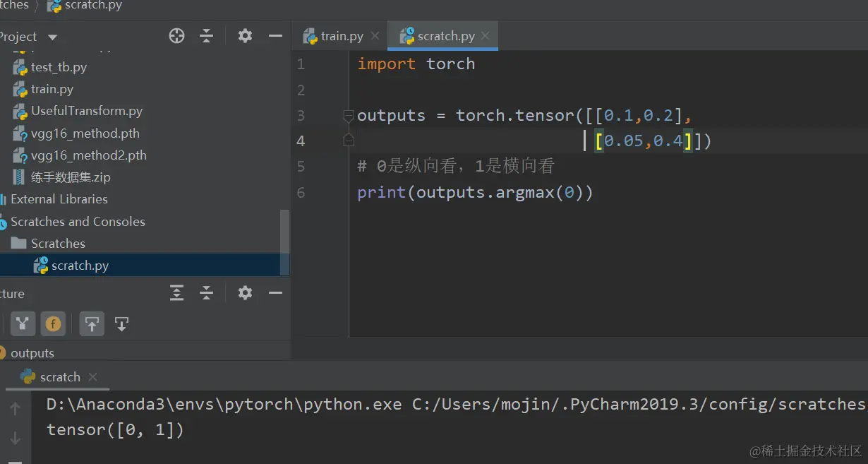Click the python.exe path console line
868x464 pixels.
[456, 405]
